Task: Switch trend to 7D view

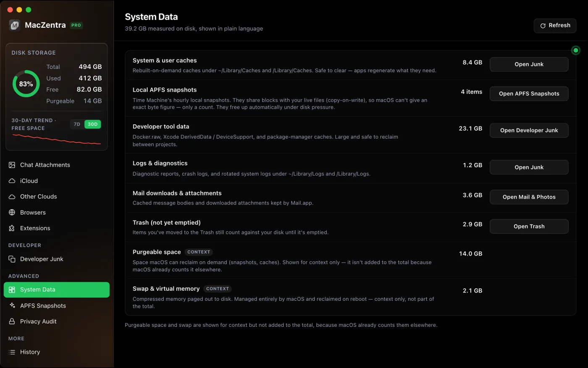Action: [77, 124]
